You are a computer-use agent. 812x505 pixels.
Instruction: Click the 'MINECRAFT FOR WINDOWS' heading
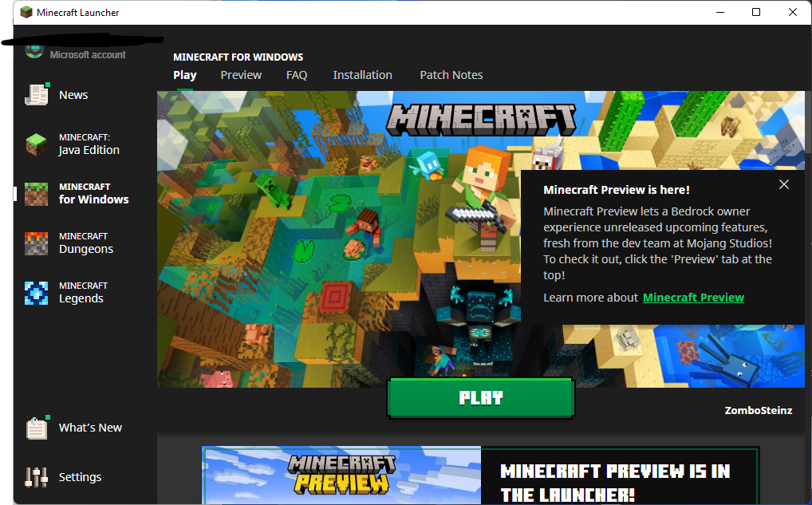tap(238, 57)
